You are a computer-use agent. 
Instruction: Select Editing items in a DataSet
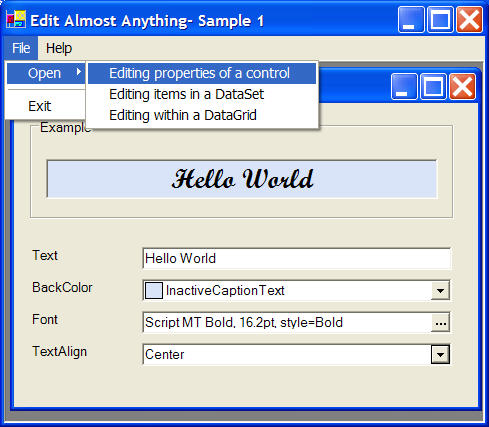(x=202, y=94)
